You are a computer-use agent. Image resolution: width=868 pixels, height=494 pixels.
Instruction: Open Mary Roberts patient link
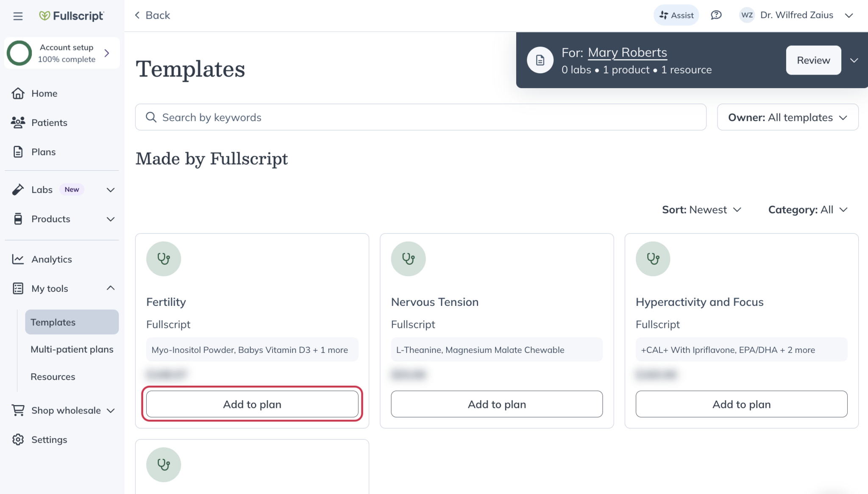627,53
